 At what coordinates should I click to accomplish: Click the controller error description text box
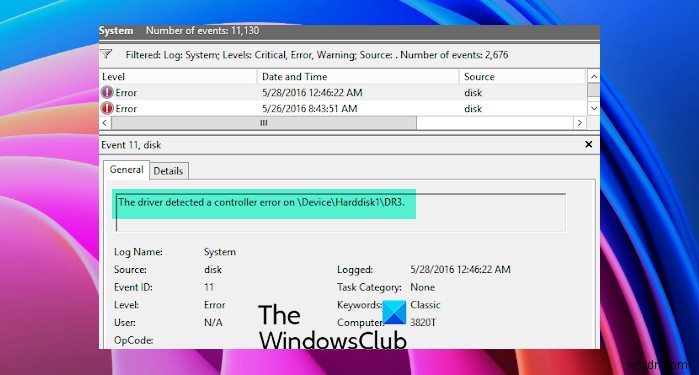tap(341, 212)
